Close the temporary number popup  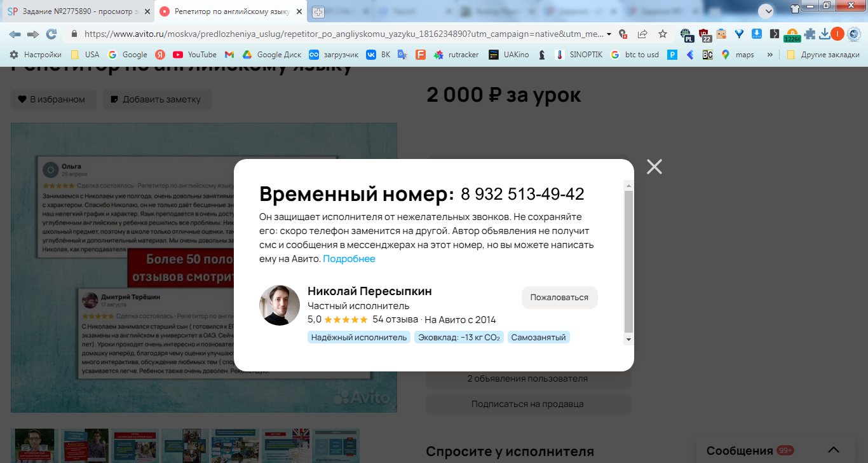pyautogui.click(x=654, y=167)
